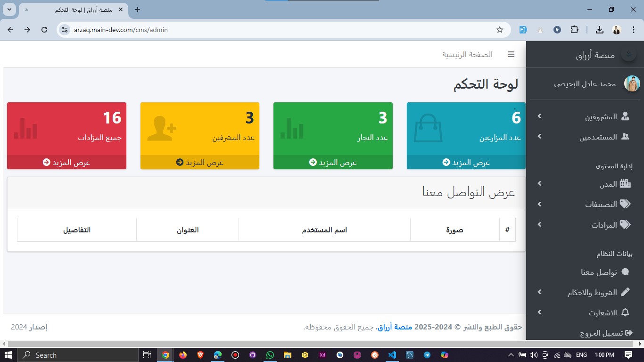
Task: Click عرض المزيد on the green merchants card
Action: point(333,162)
